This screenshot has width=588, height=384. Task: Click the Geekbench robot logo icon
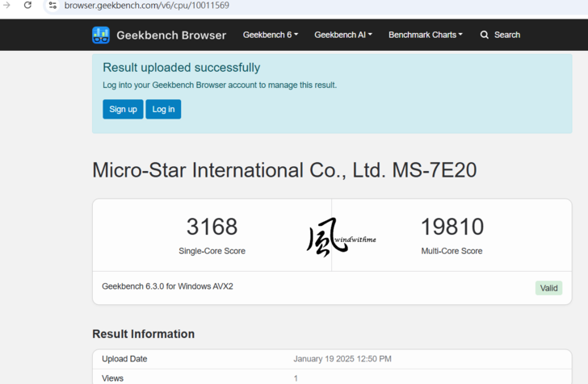tap(101, 35)
